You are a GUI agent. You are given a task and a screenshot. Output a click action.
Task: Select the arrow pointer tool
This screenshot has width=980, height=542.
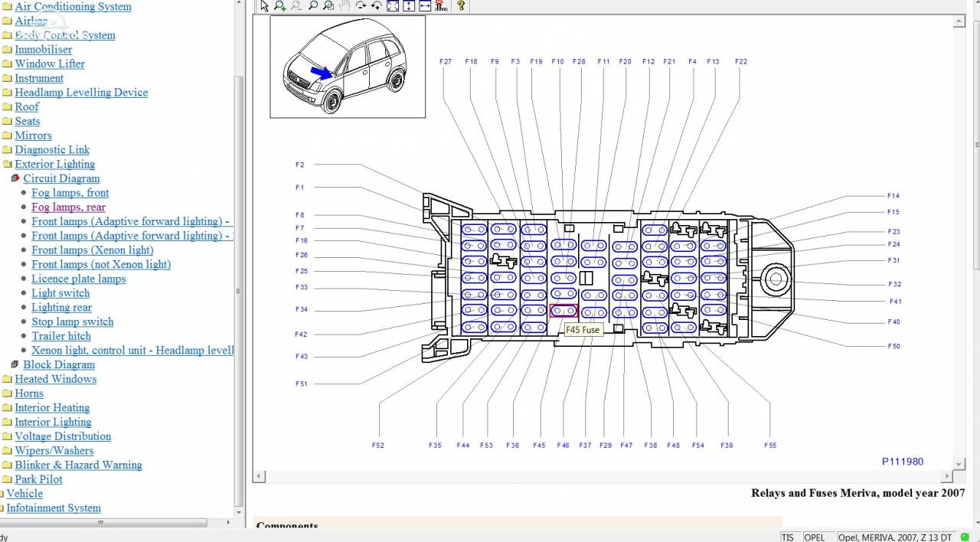(265, 6)
